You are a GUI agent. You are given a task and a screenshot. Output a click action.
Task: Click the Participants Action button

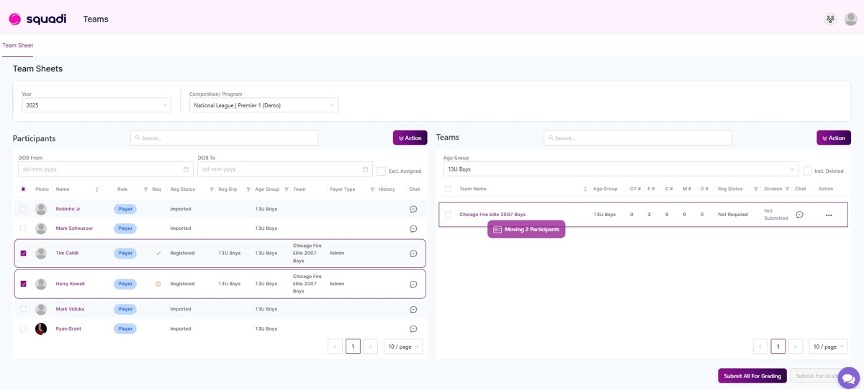(410, 138)
